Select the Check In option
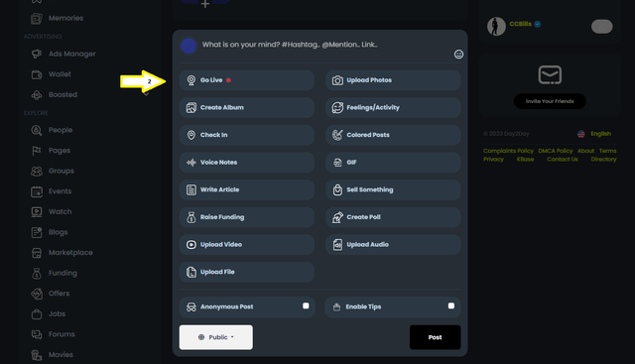This screenshot has width=635, height=364. [x=247, y=135]
